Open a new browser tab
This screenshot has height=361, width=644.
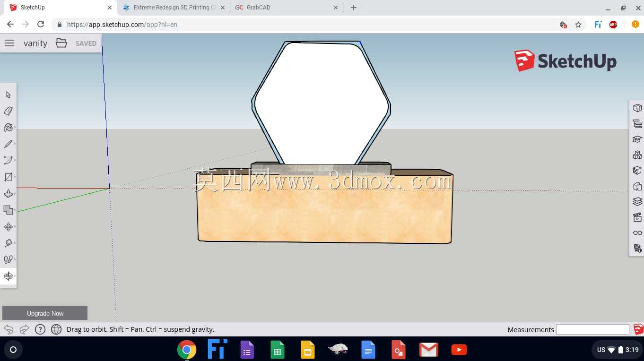tap(353, 8)
